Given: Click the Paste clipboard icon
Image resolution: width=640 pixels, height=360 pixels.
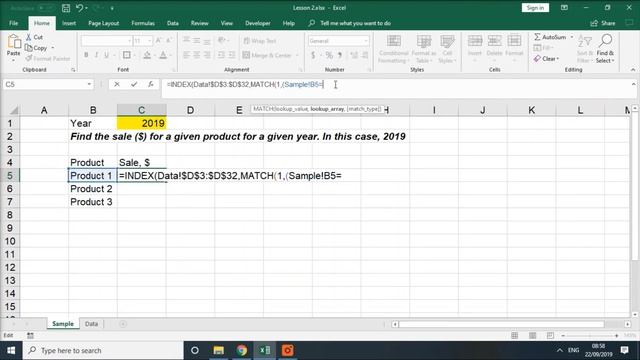Looking at the screenshot, I should pyautogui.click(x=13, y=42).
